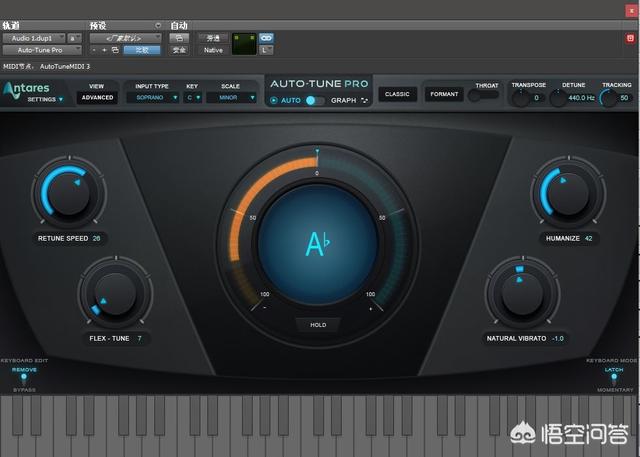The image size is (640, 457).
Task: Open the Auto-Tune Pro plugin selector
Action: pos(42,50)
